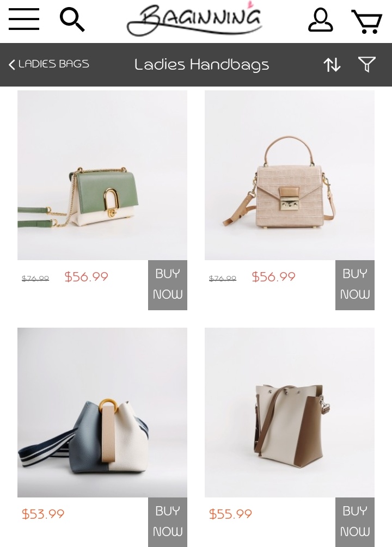Buy the green chain bag now

[x=168, y=285]
